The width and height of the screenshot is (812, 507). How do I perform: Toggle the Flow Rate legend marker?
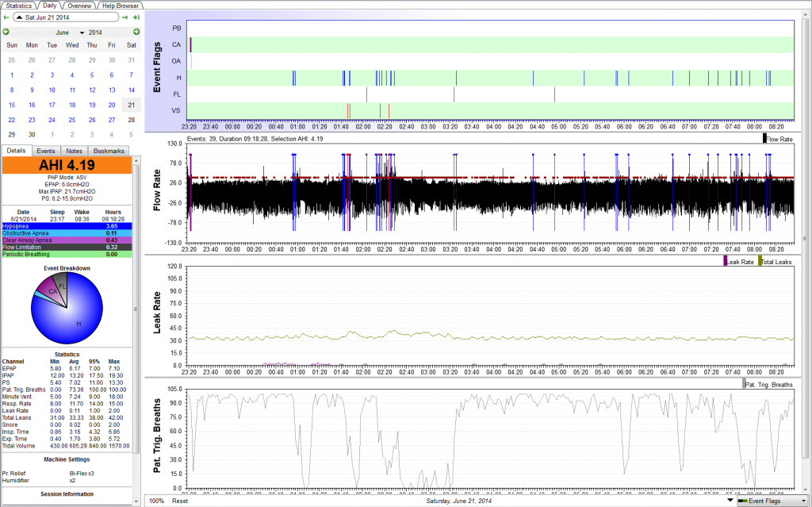(x=764, y=138)
